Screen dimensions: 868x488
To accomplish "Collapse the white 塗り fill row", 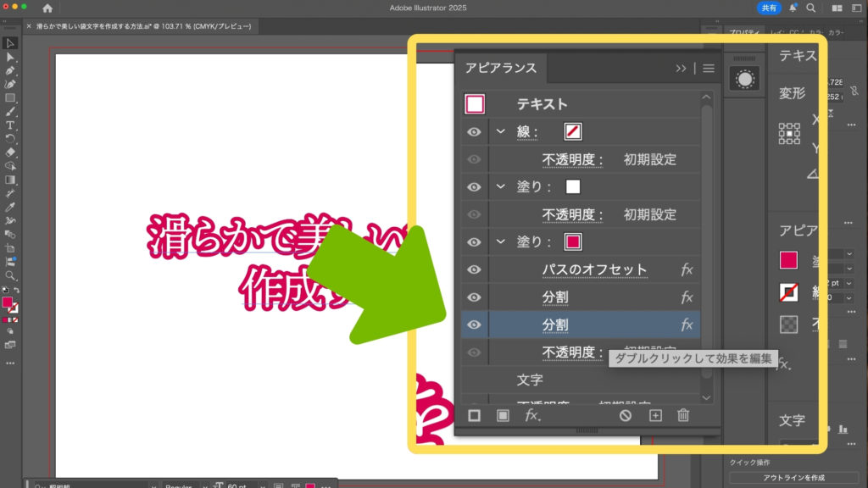I will pos(501,186).
